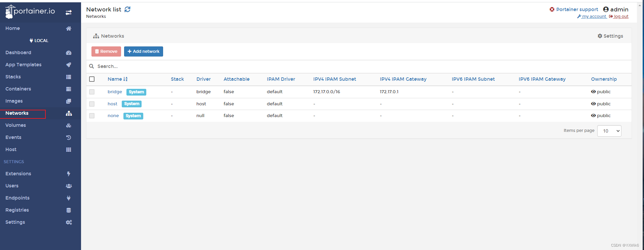Select Networks in the sidebar

pos(17,113)
